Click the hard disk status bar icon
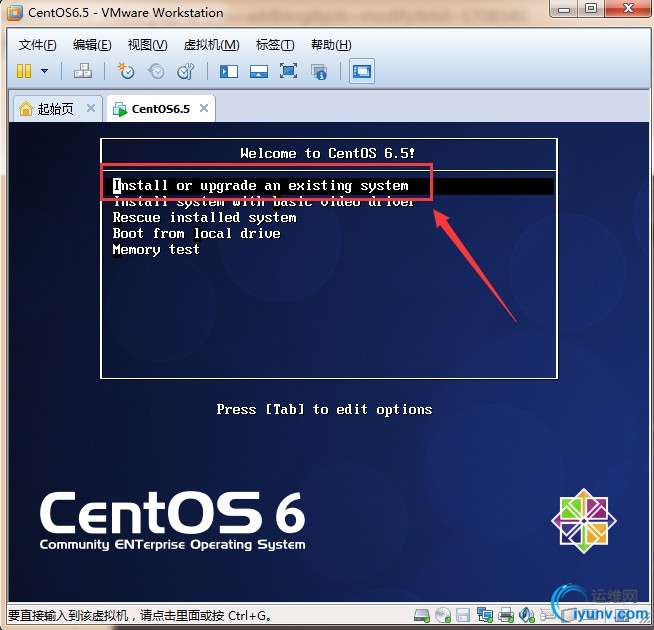The width and height of the screenshot is (654, 630). tap(422, 615)
